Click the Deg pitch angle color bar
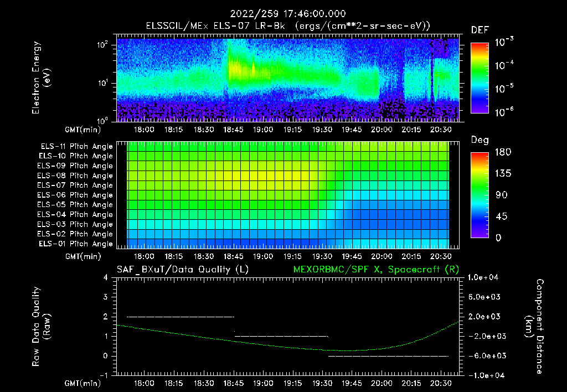The image size is (567, 392). click(480, 195)
